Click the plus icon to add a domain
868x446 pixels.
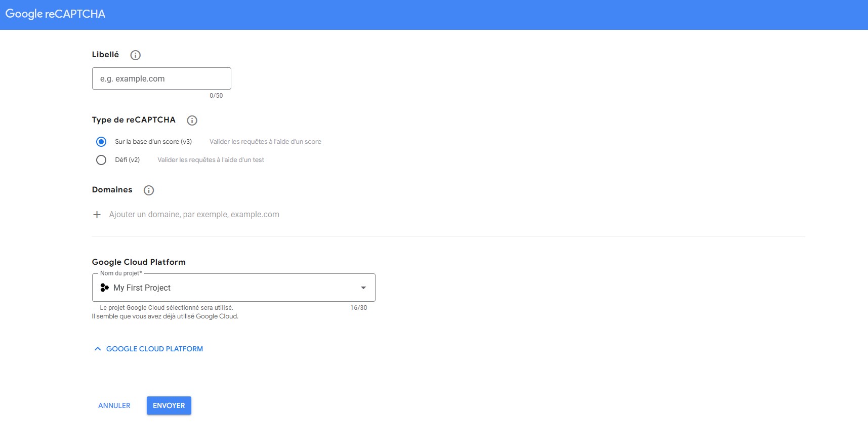[97, 215]
